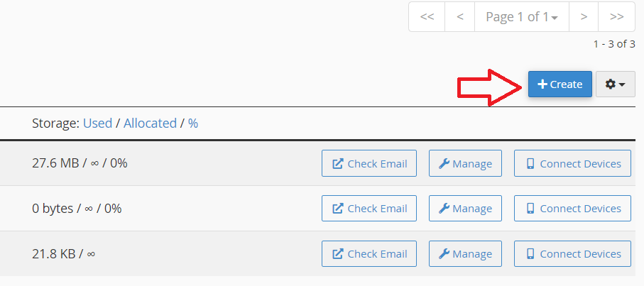This screenshot has width=644, height=286.
Task: Click the phone icon for the 0 bytes account
Action: pos(530,209)
